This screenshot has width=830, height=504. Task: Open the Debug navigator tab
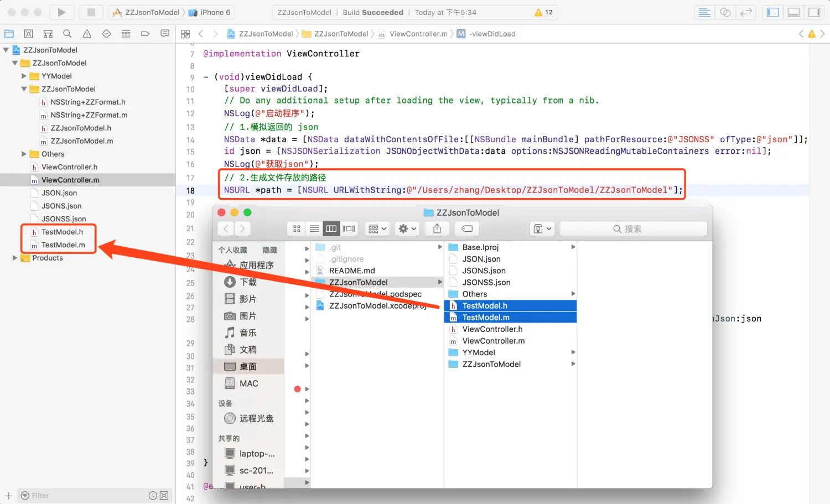click(126, 34)
